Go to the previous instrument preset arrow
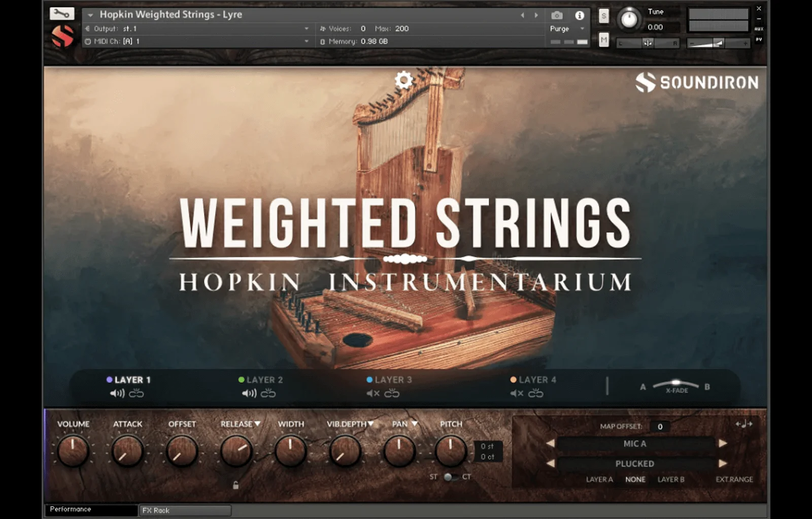 click(522, 15)
